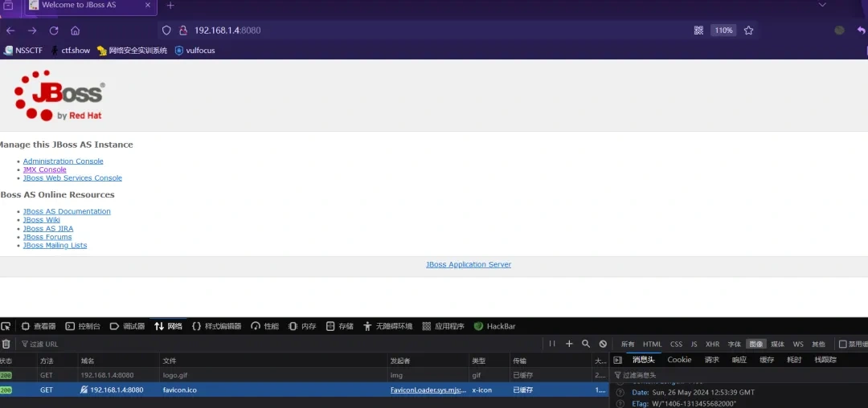
Task: Switch to the Cookie details tab
Action: [x=679, y=360]
